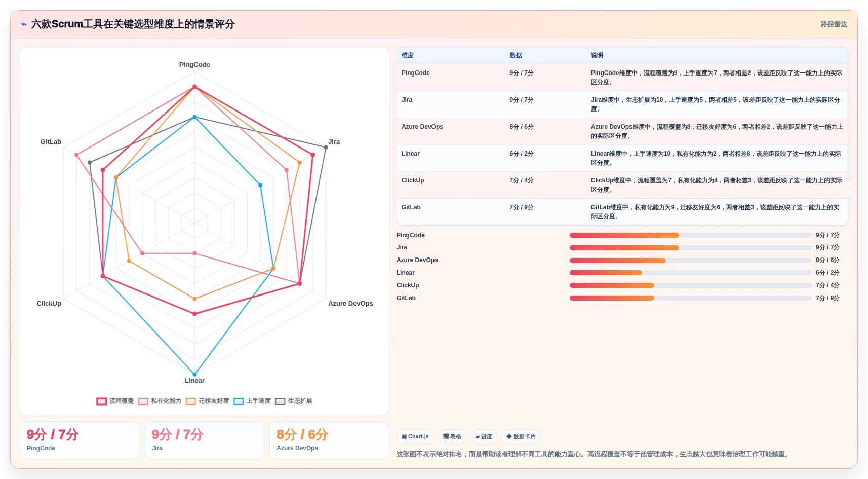Click the PingCode progress bar
This screenshot has width=868, height=479.
690,235
